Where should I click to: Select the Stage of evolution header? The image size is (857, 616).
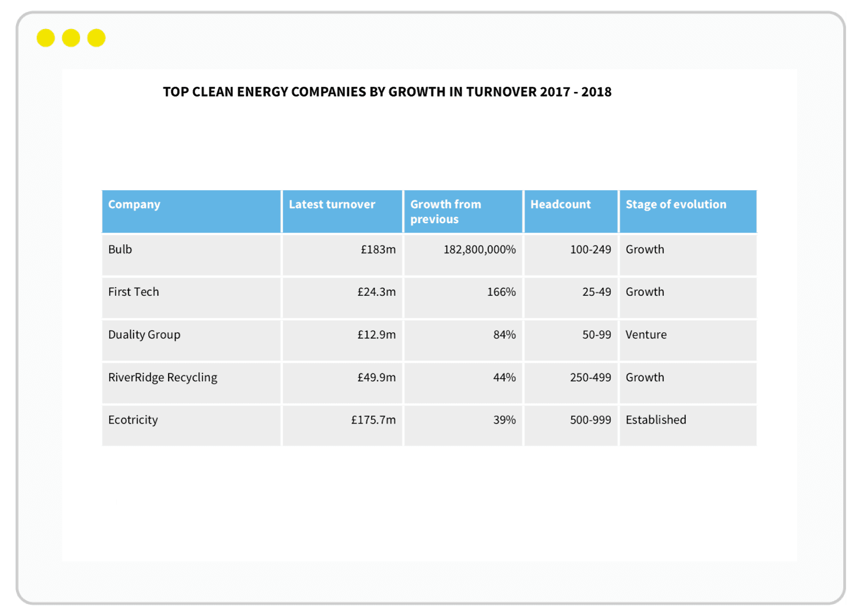(688, 211)
